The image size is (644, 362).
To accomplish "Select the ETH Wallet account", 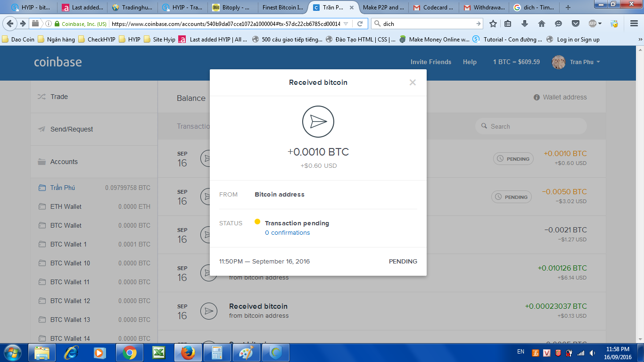I will [x=94, y=206].
